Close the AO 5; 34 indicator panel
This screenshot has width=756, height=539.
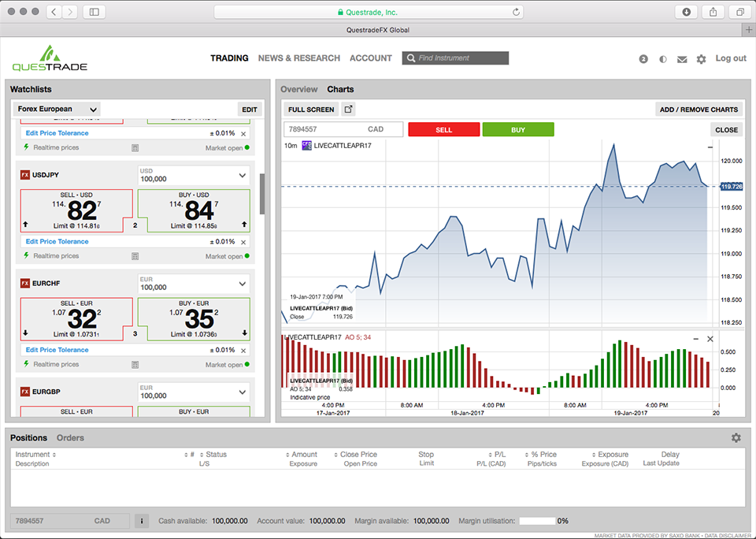pyautogui.click(x=710, y=339)
